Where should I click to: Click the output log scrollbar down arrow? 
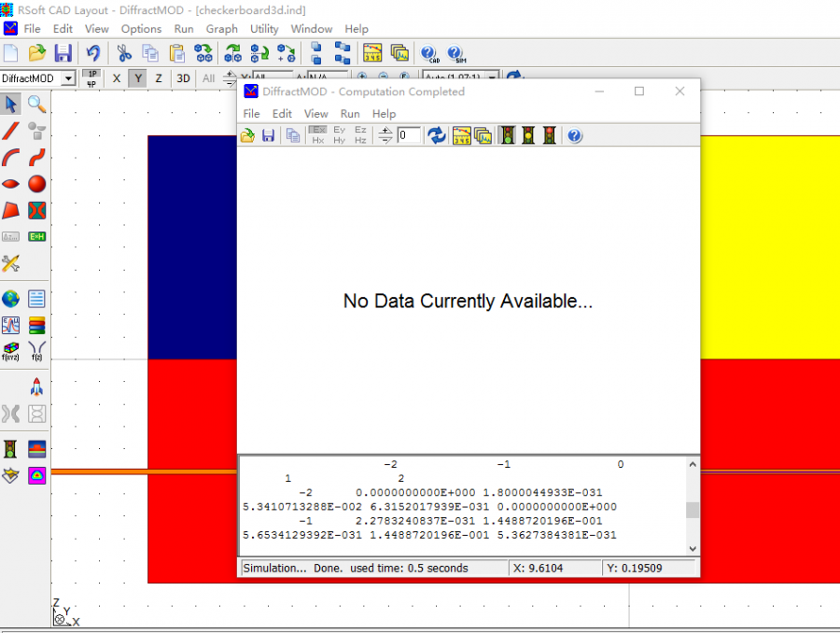click(693, 548)
